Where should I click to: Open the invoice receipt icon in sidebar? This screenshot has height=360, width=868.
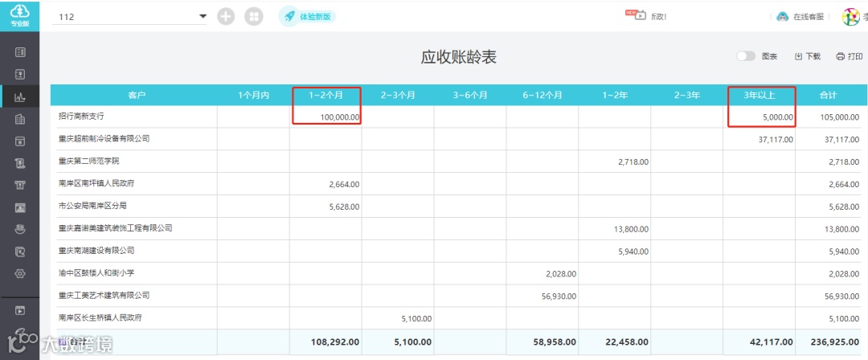20,163
